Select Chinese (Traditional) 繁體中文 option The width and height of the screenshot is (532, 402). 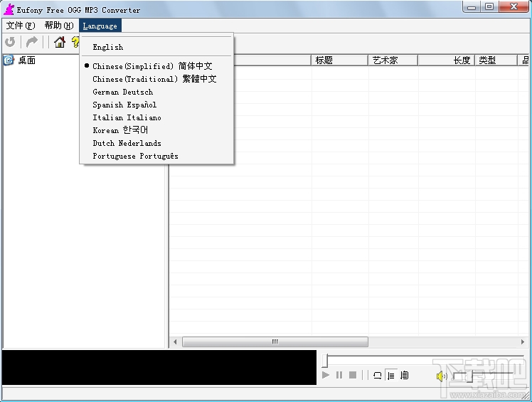[x=156, y=79]
